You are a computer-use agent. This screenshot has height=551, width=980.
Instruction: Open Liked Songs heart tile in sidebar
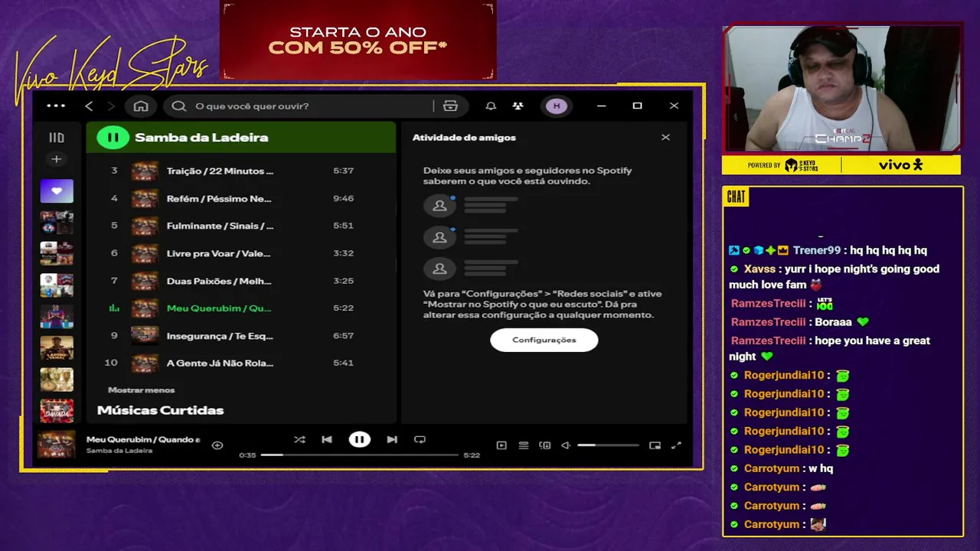click(57, 191)
